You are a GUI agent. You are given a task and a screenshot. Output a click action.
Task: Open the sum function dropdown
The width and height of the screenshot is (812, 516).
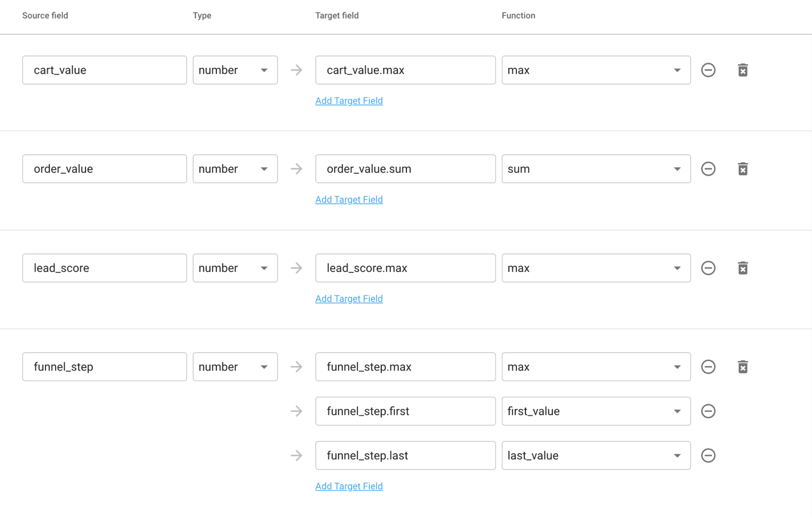596,169
